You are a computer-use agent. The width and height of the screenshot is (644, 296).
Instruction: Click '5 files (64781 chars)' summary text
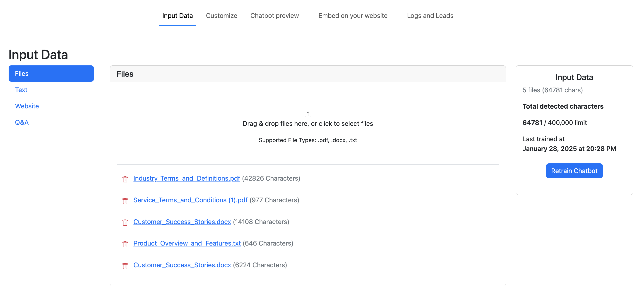point(553,90)
